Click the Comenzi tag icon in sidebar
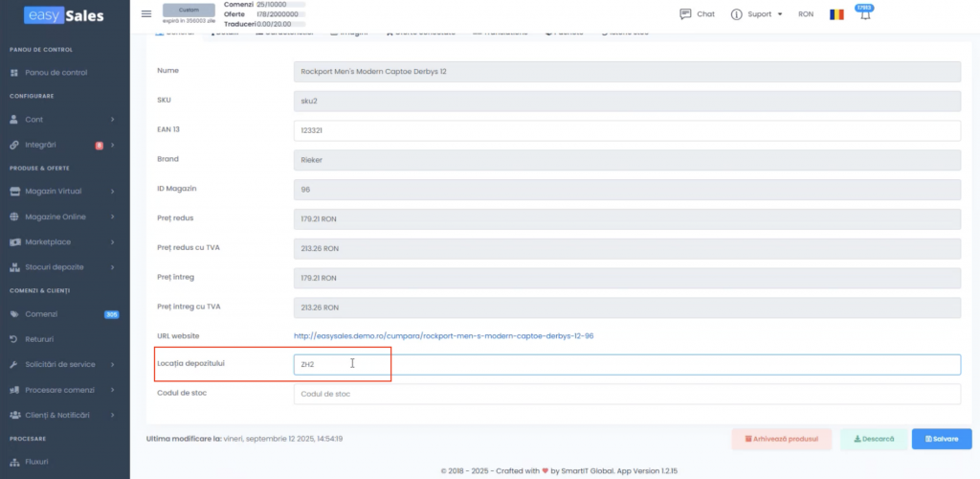 coord(14,314)
